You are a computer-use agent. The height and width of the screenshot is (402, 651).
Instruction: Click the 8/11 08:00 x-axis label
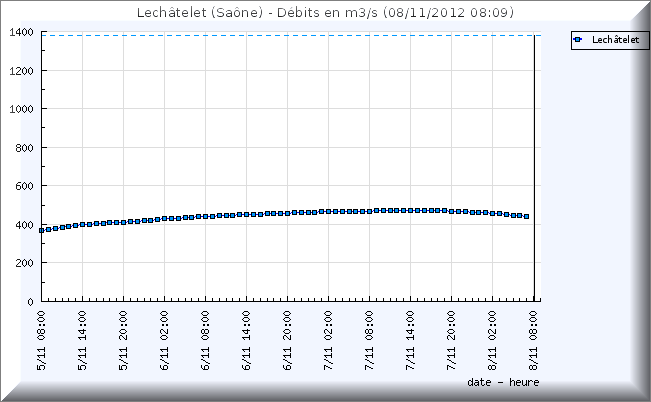click(534, 341)
